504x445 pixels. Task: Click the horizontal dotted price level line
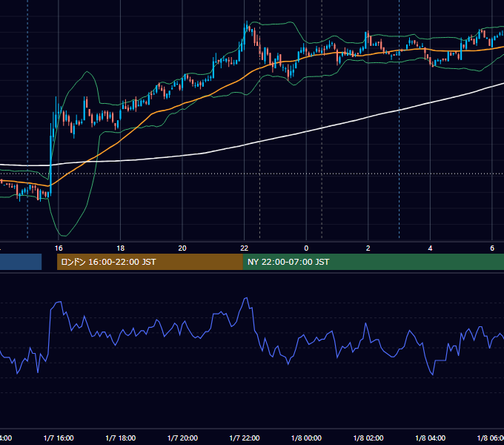[252, 174]
